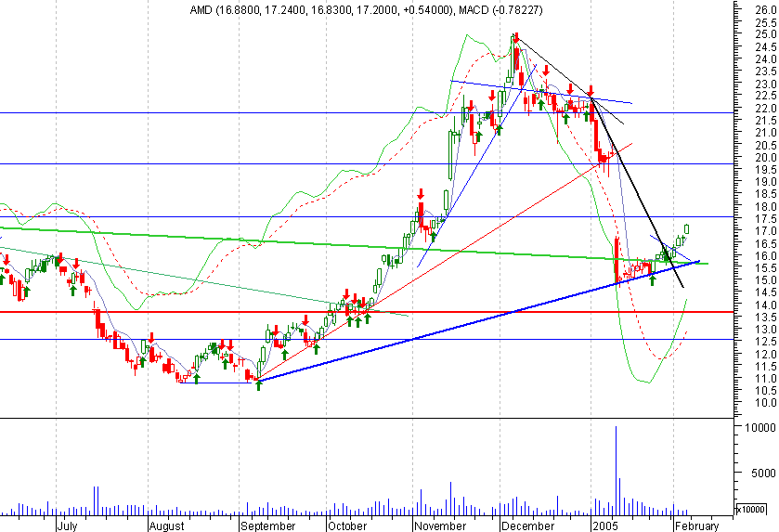This screenshot has width=779, height=532.
Task: Select the August label on time axis
Action: (x=166, y=526)
